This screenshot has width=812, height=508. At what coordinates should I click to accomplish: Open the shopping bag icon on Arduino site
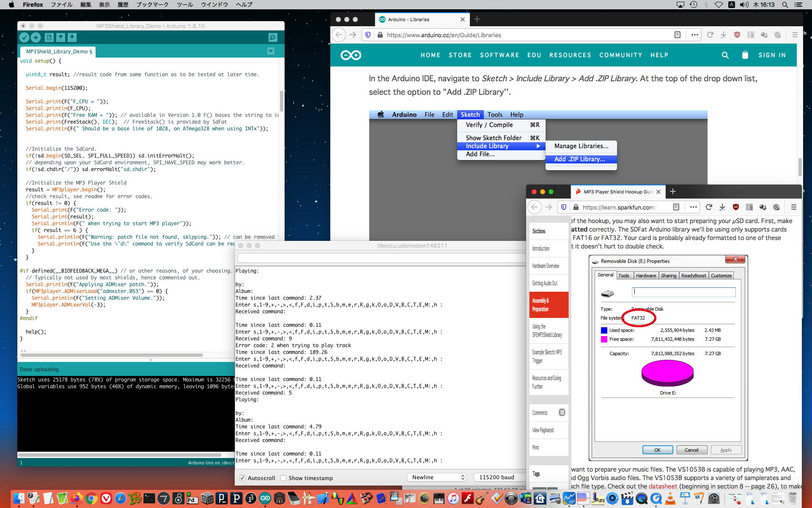(x=745, y=55)
